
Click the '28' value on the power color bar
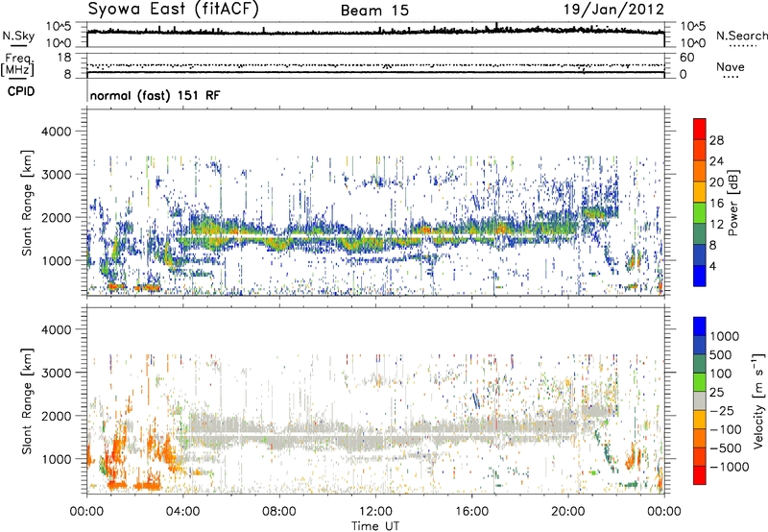click(x=716, y=140)
